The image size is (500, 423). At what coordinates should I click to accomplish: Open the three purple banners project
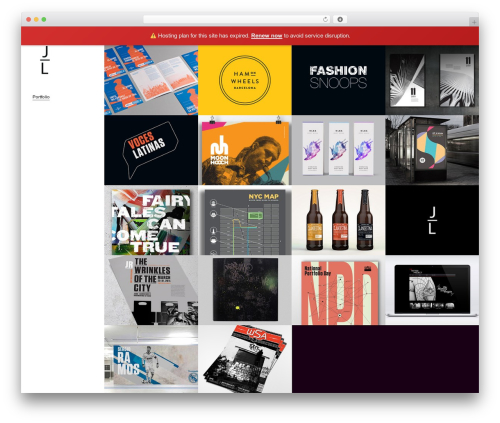338,150
